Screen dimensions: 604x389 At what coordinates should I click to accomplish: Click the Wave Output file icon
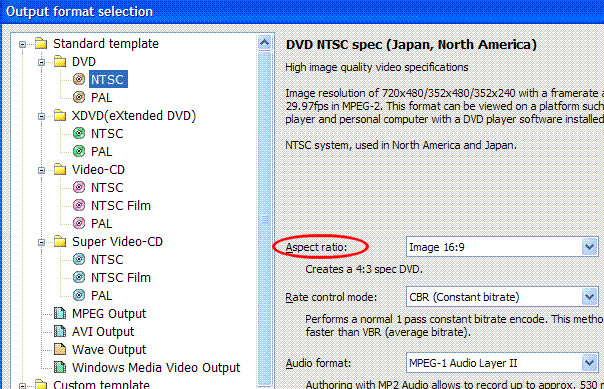60,349
